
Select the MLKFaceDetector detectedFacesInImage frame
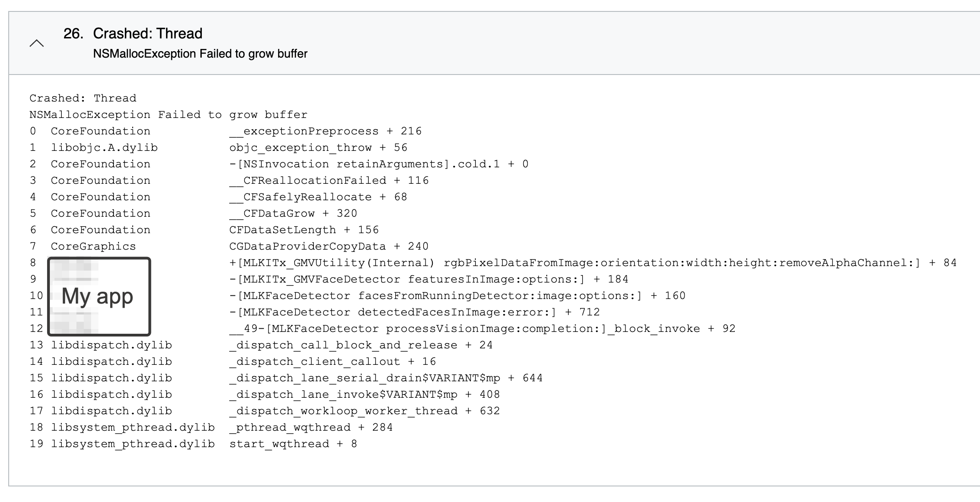coord(415,312)
